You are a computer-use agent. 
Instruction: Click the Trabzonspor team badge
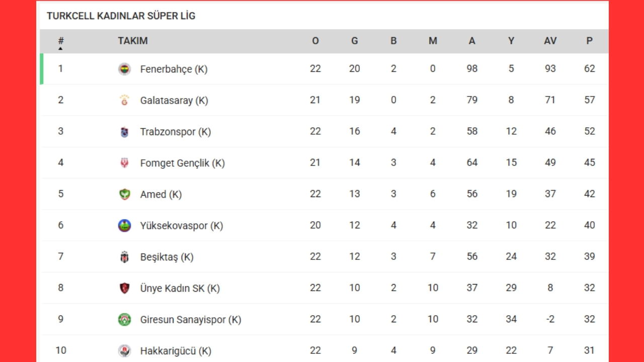point(124,132)
